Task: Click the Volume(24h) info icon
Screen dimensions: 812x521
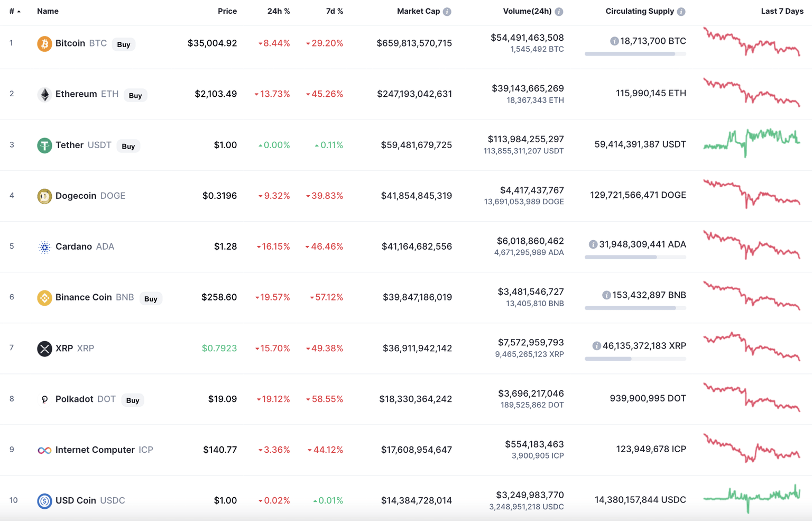Action: pyautogui.click(x=559, y=12)
